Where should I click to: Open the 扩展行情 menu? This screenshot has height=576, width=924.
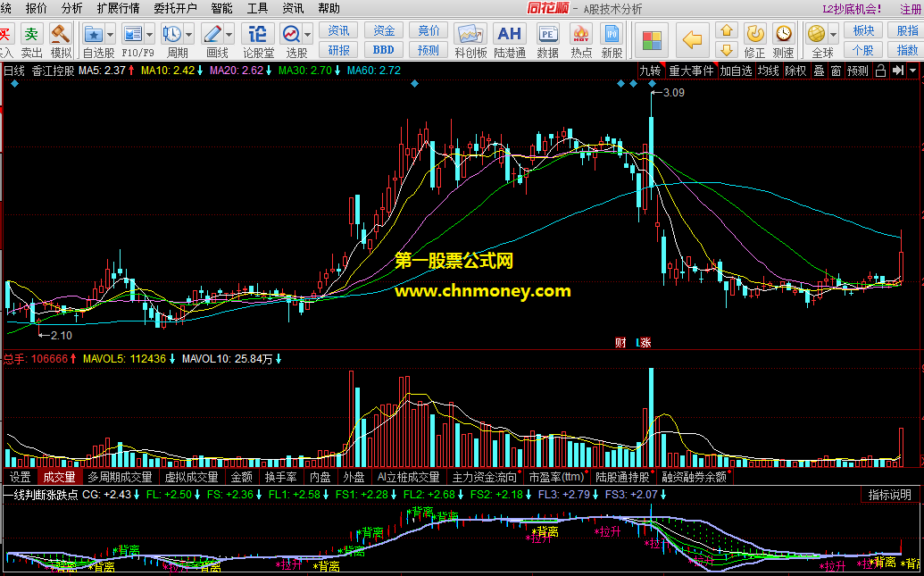(119, 8)
